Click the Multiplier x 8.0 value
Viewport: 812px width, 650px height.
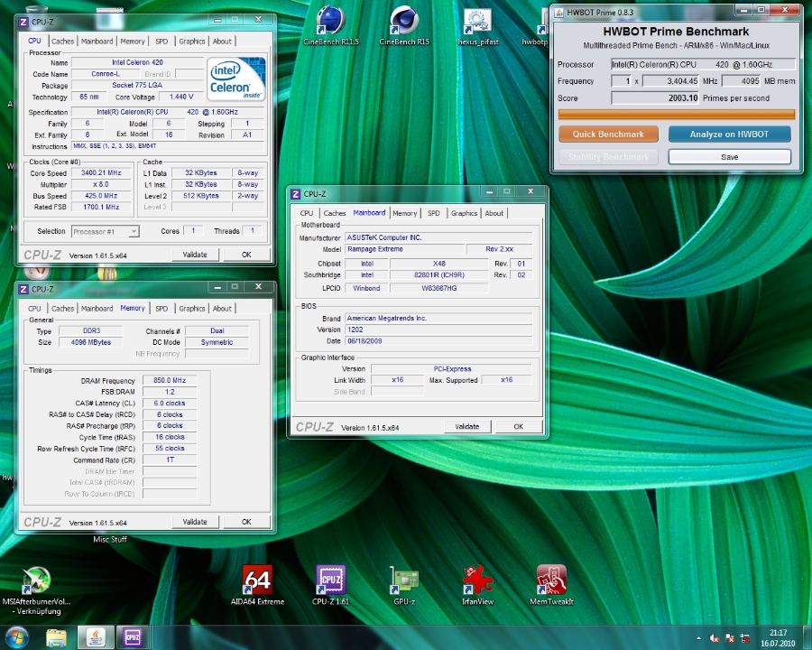click(x=101, y=184)
